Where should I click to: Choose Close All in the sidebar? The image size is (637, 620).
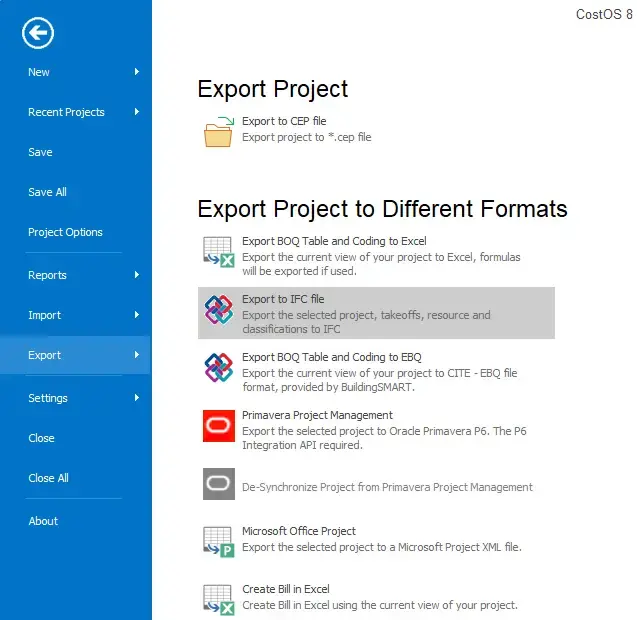click(x=48, y=478)
